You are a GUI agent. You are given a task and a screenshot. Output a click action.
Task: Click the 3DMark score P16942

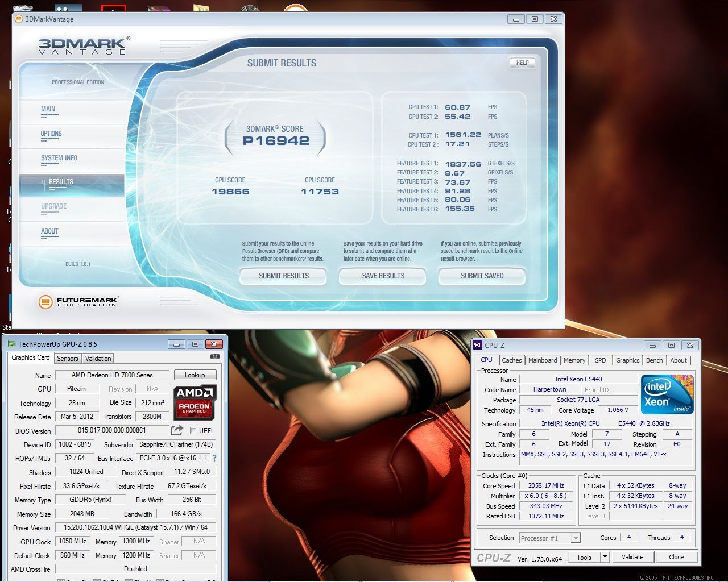click(276, 141)
